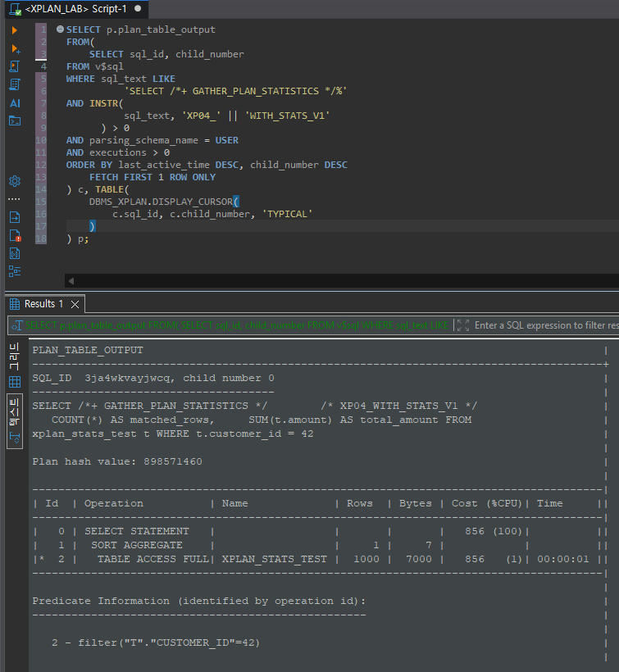The image size is (619, 672).
Task: Click the bottom outline list icon in sidebar
Action: click(15, 271)
